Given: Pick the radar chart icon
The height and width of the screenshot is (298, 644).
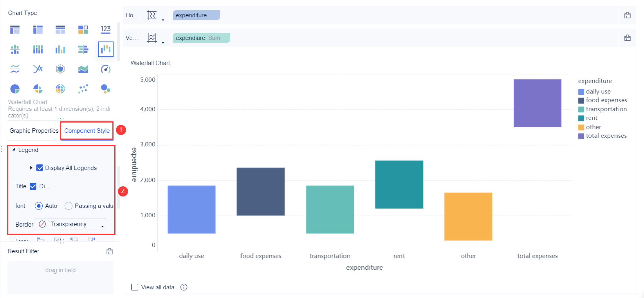Looking at the screenshot, I should (x=60, y=69).
